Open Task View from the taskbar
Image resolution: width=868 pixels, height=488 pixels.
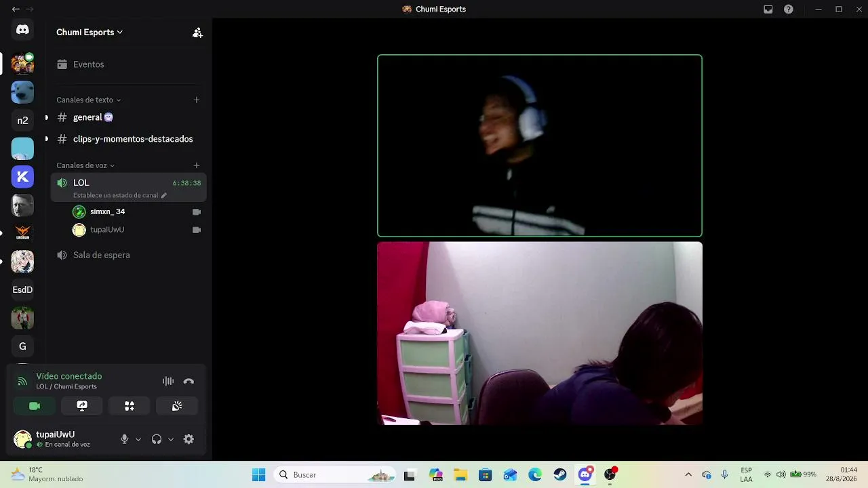409,474
